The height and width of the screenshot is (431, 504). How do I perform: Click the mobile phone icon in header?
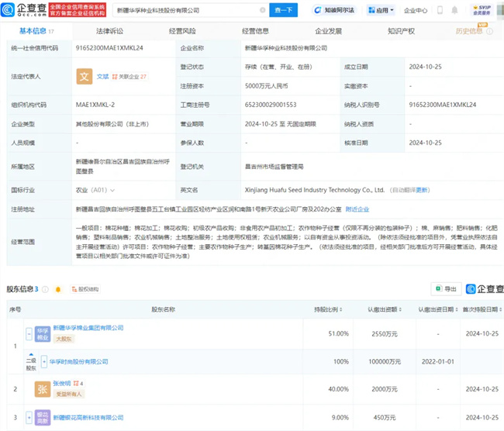click(x=440, y=11)
